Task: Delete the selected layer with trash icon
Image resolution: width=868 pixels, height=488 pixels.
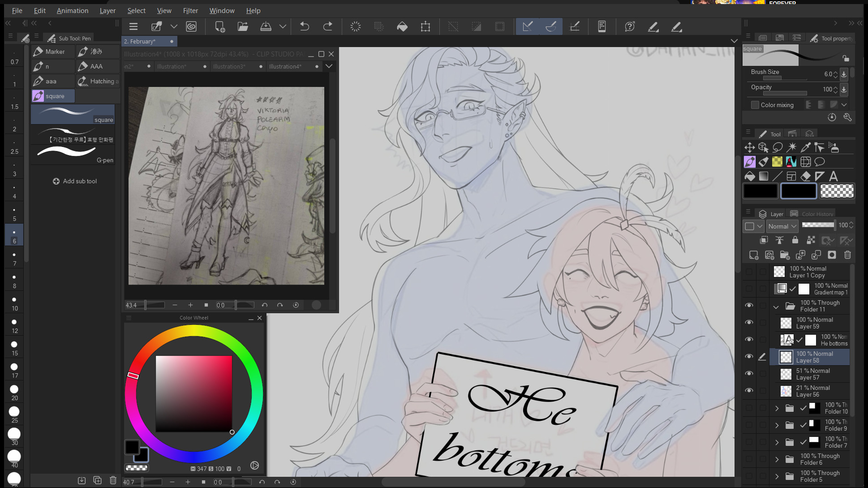Action: 847,255
